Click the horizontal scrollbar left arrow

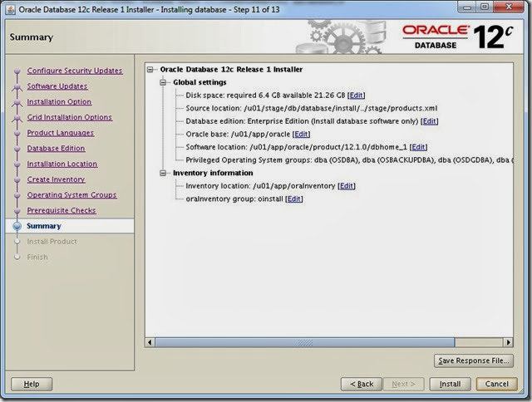point(150,342)
